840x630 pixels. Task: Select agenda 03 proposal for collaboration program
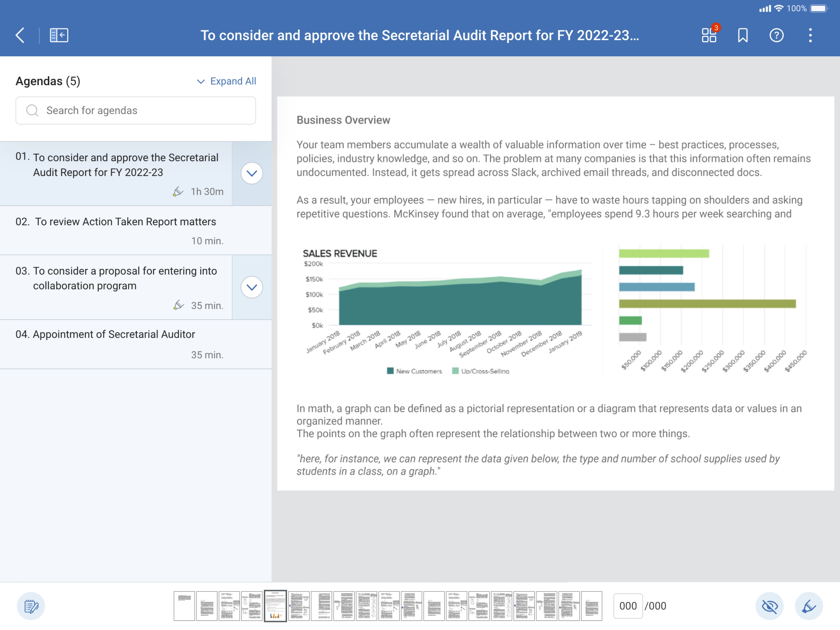[116, 287]
